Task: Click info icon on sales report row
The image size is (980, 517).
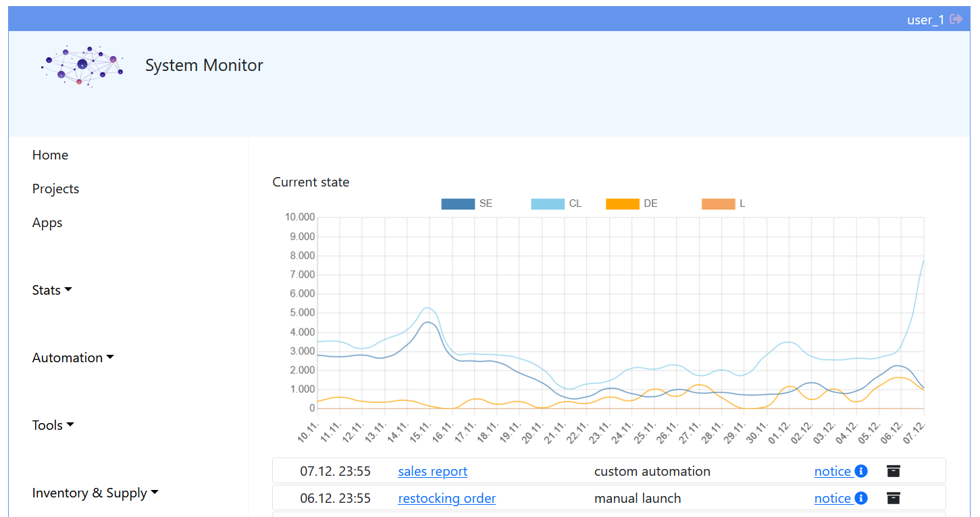Action: [861, 472]
